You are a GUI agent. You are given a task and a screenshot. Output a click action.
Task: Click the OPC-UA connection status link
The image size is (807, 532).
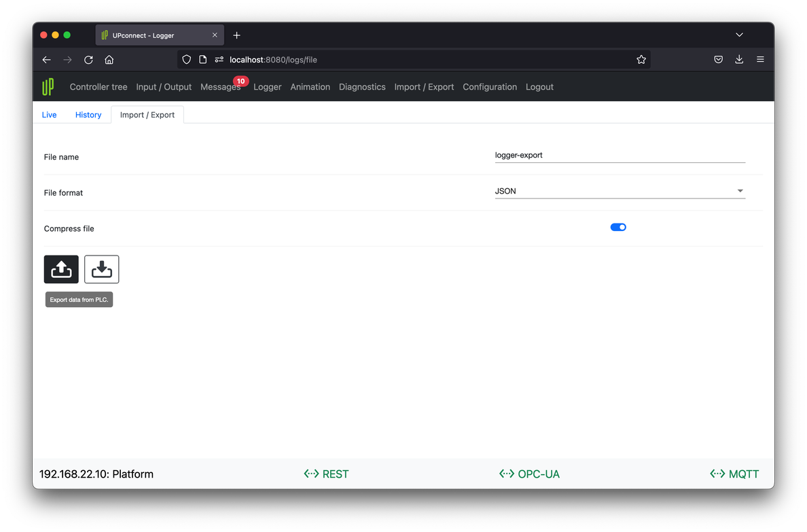point(530,474)
